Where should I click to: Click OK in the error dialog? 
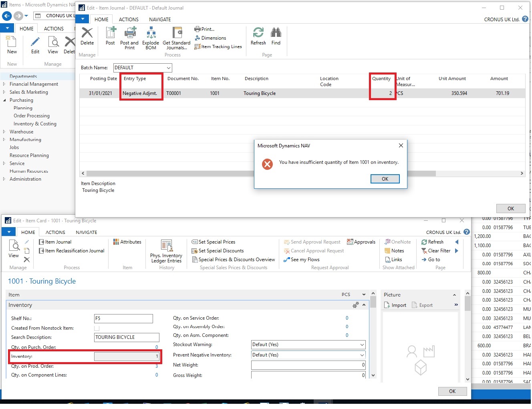pyautogui.click(x=385, y=179)
